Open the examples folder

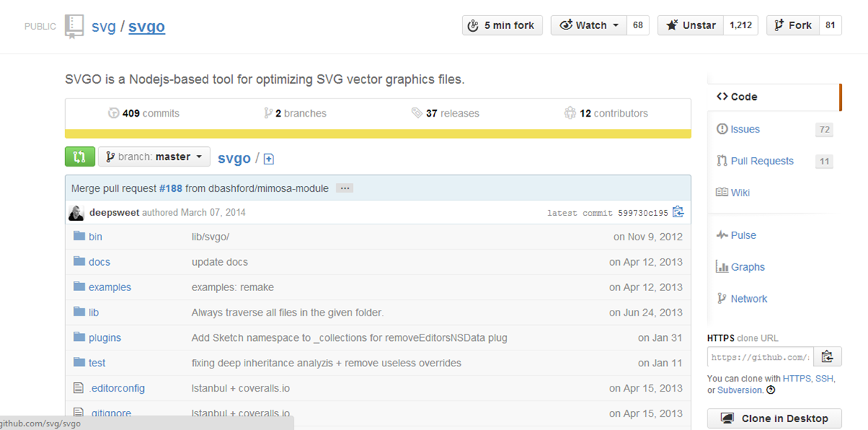click(x=110, y=287)
